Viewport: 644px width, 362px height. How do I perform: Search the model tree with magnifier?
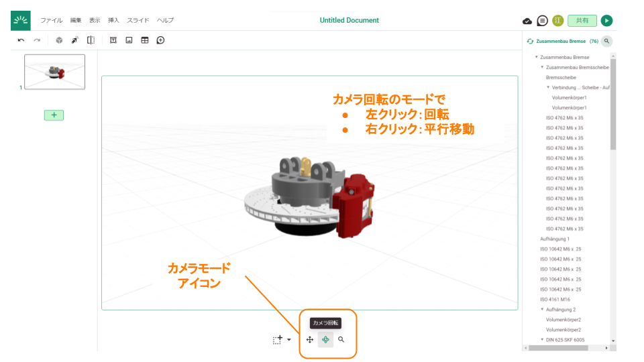[x=606, y=41]
